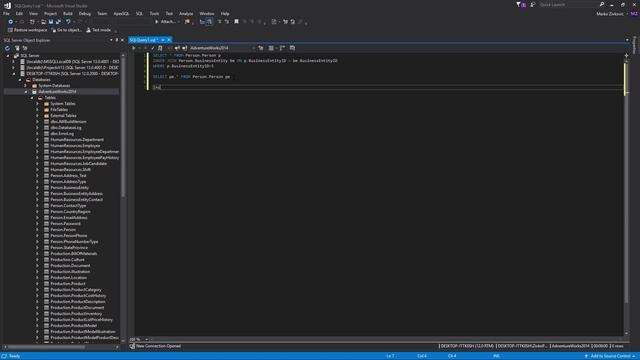640x360 pixels.
Task: Open the document tab list dropdown arrow
Action: [627, 40]
